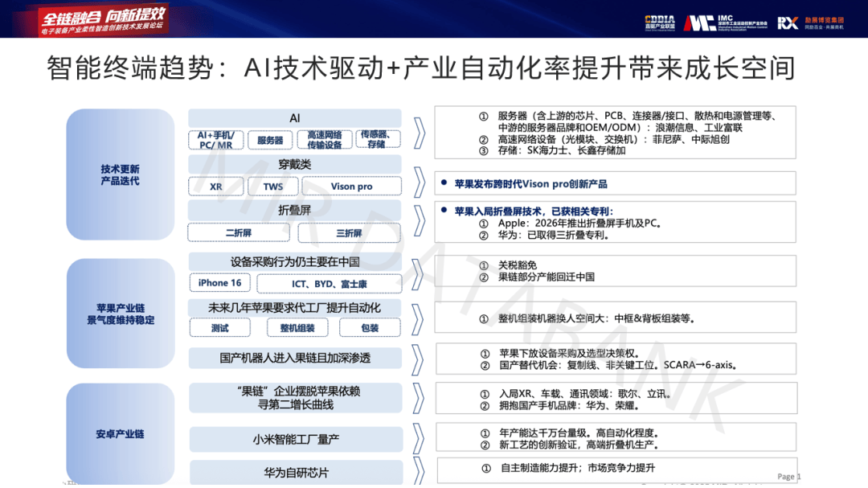Click the bullet 苹果入局折叠屏技术，已获相关专利
This screenshot has width=868, height=488.
[x=534, y=211]
